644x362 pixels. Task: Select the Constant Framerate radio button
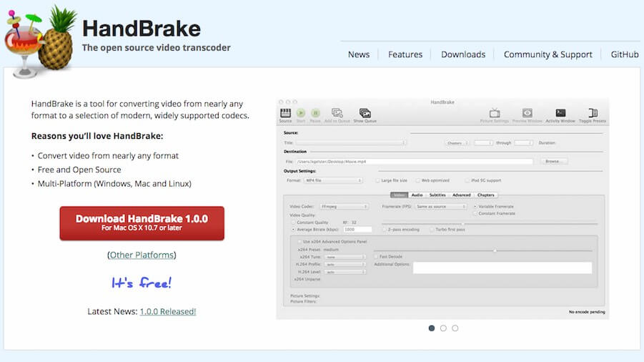[x=475, y=213]
